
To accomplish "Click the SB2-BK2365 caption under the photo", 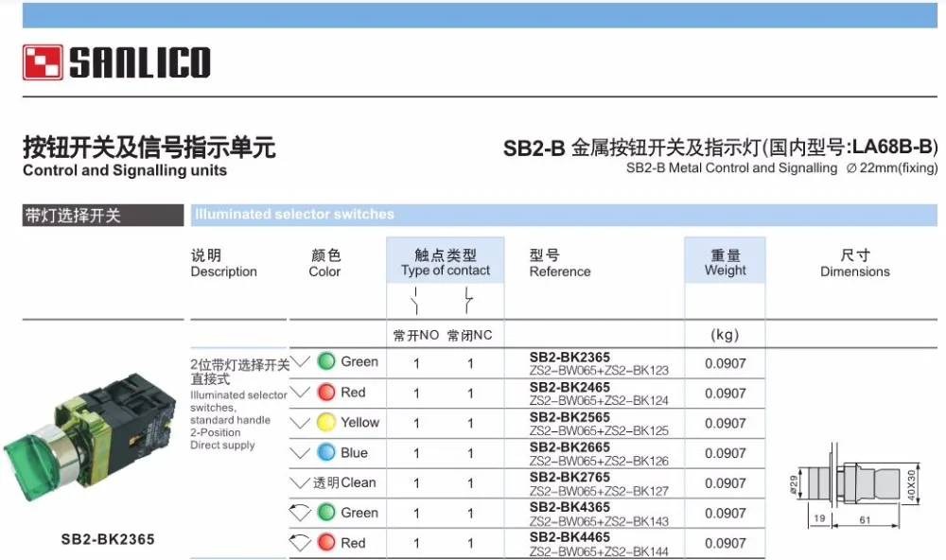I will [x=108, y=539].
